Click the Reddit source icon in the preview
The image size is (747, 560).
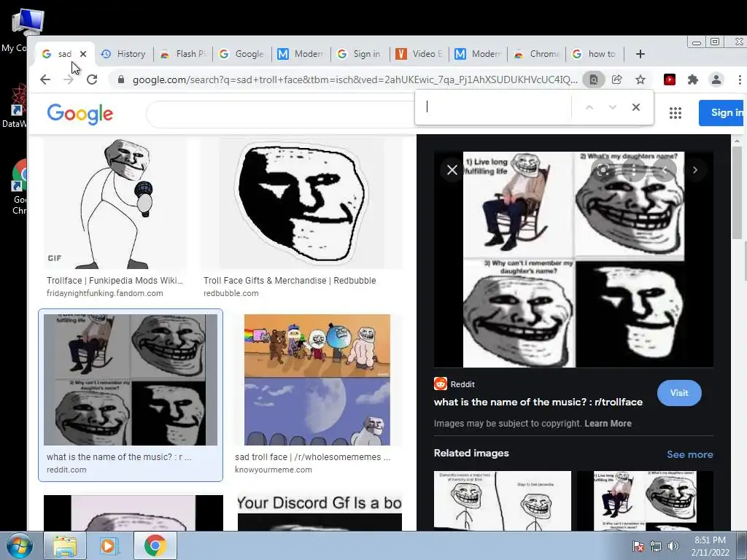click(x=440, y=384)
